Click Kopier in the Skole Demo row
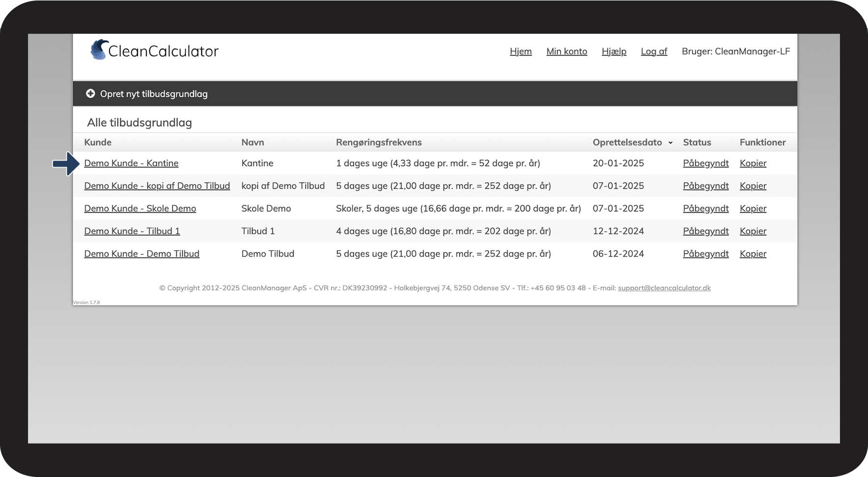 click(x=753, y=208)
